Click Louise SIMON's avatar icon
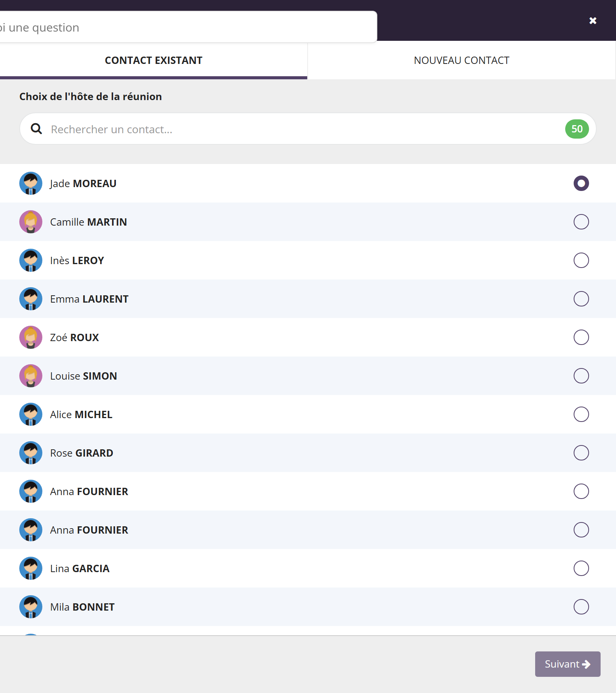This screenshot has height=693, width=616. tap(31, 376)
